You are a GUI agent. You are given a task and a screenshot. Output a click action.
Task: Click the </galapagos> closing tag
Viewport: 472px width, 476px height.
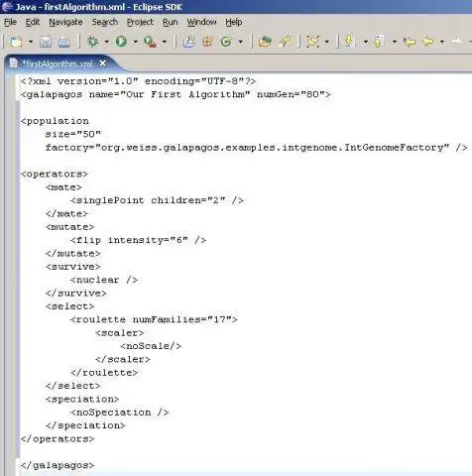(x=58, y=465)
